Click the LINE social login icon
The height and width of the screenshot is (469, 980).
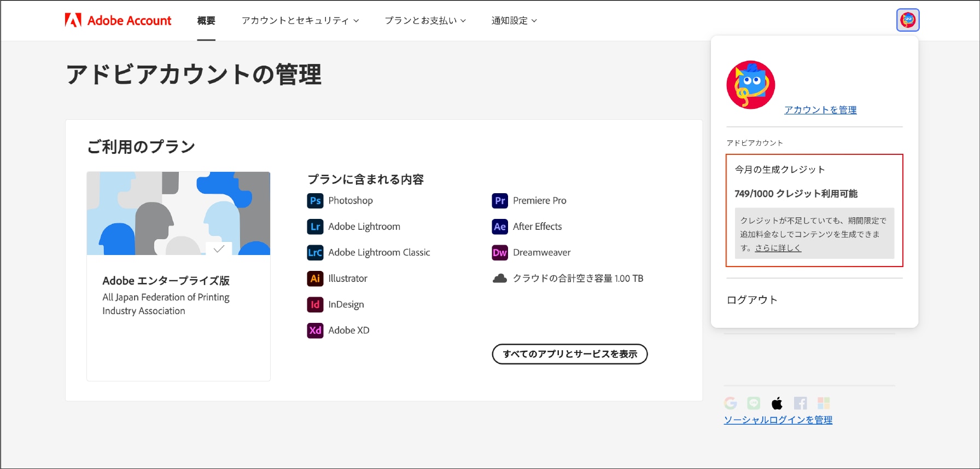coord(754,403)
